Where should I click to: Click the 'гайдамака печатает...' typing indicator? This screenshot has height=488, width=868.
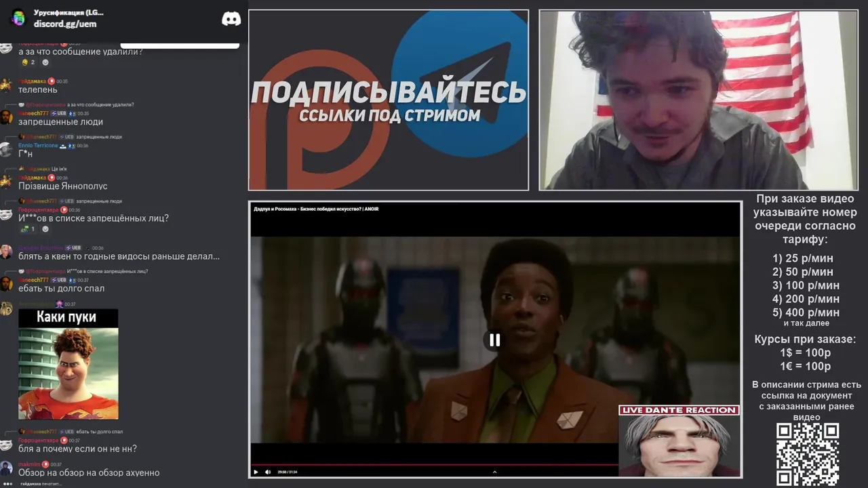tap(41, 484)
